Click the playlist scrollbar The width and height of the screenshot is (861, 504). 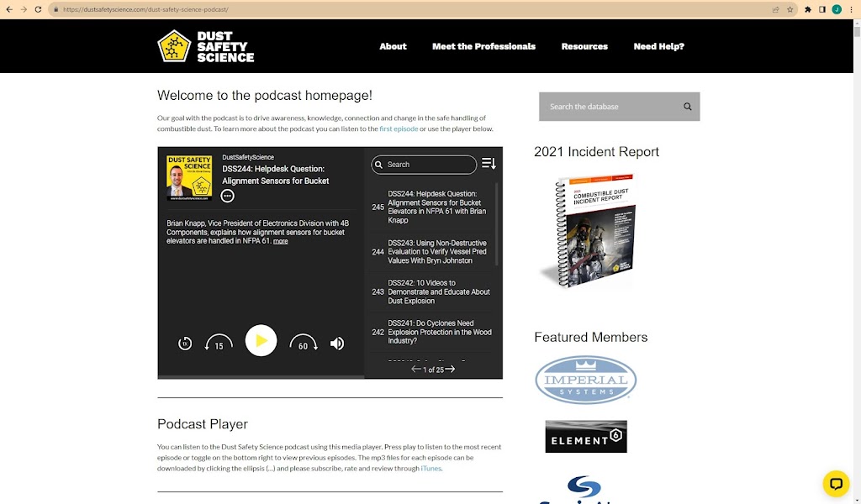497,224
